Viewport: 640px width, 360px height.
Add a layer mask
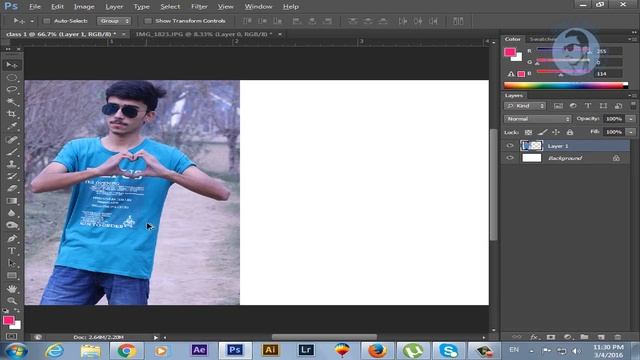pos(551,337)
